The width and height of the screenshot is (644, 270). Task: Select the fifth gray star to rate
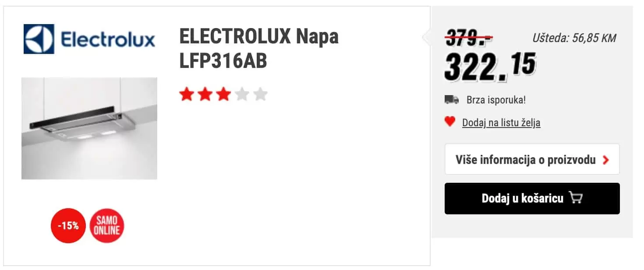[259, 94]
